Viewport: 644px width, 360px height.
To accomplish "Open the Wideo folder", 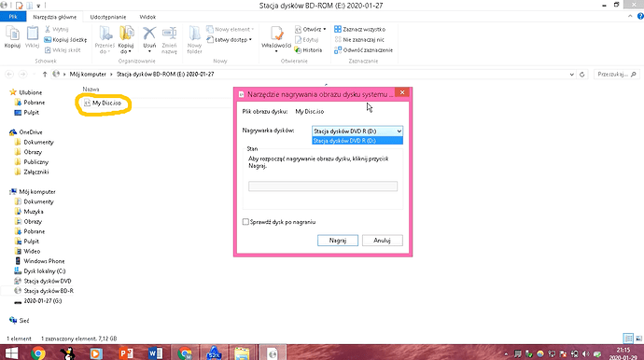I will [x=27, y=251].
